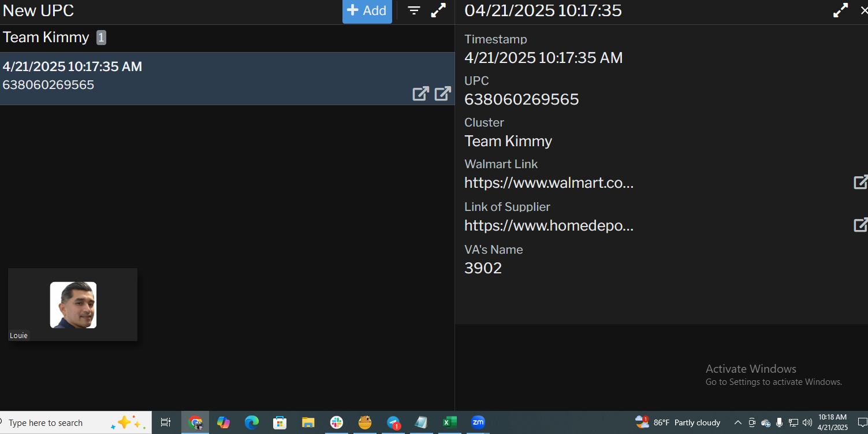Image resolution: width=868 pixels, height=434 pixels.
Task: Open the Link of Supplier external icon
Action: click(860, 225)
